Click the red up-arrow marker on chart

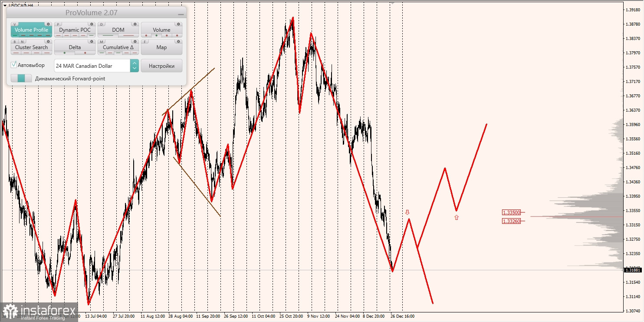pyautogui.click(x=456, y=217)
